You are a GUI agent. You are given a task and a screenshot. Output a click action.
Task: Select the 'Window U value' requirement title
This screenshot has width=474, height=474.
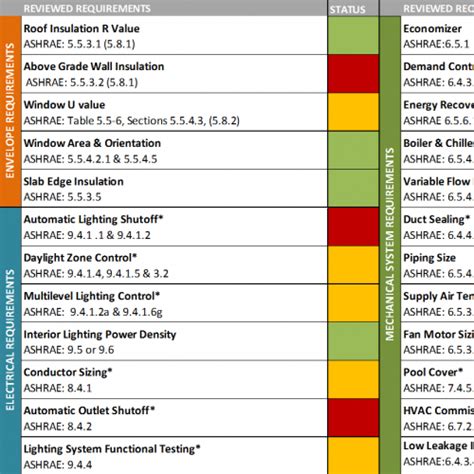tap(64, 105)
